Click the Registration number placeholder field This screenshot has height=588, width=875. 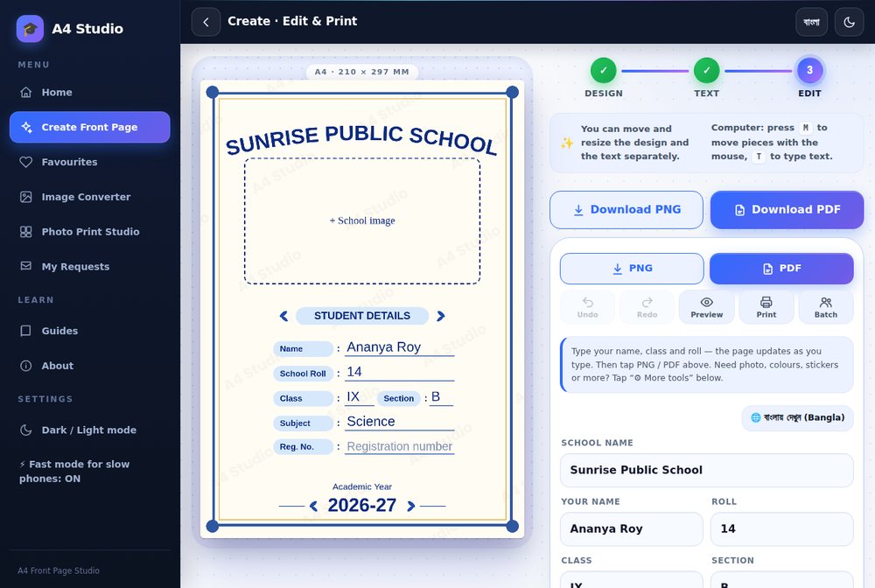(x=400, y=447)
